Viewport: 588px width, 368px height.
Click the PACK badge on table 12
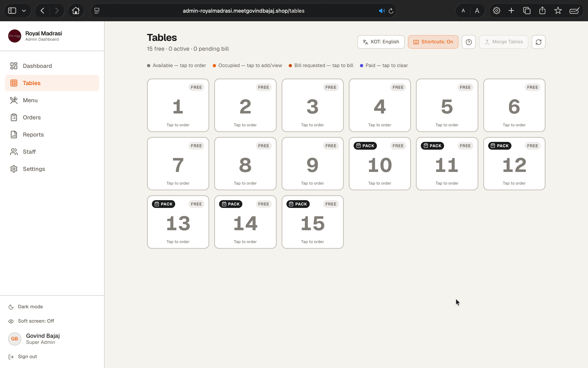[500, 146]
